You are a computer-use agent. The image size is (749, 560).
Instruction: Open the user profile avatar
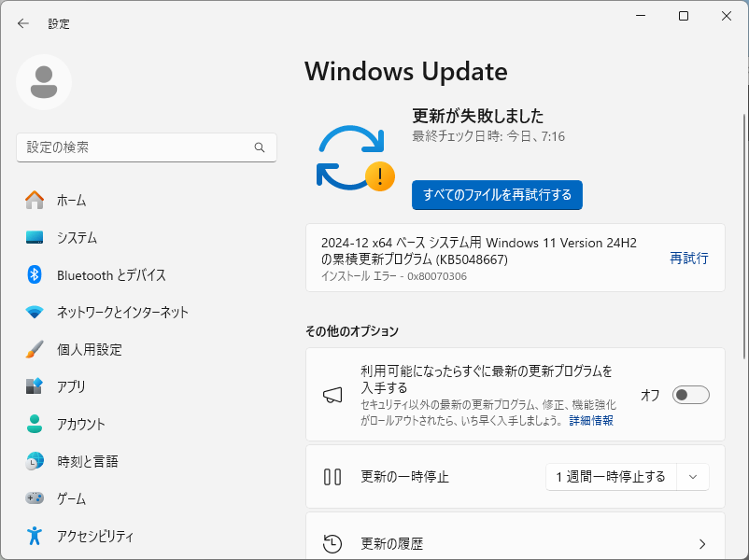pyautogui.click(x=44, y=82)
